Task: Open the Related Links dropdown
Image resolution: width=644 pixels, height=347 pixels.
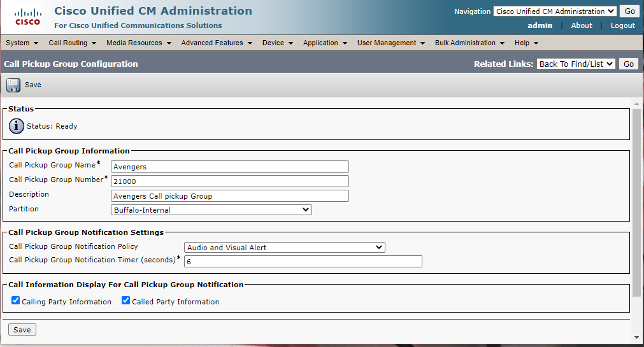Action: pyautogui.click(x=576, y=64)
